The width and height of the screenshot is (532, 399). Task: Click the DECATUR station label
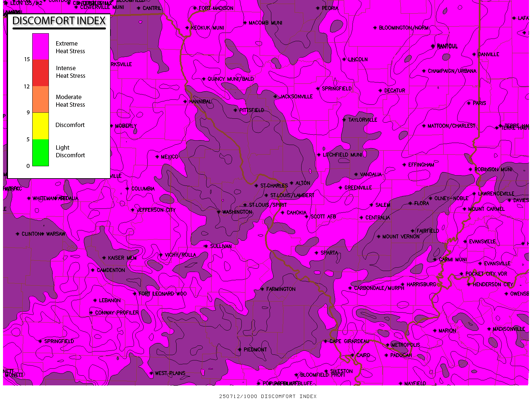coord(395,91)
